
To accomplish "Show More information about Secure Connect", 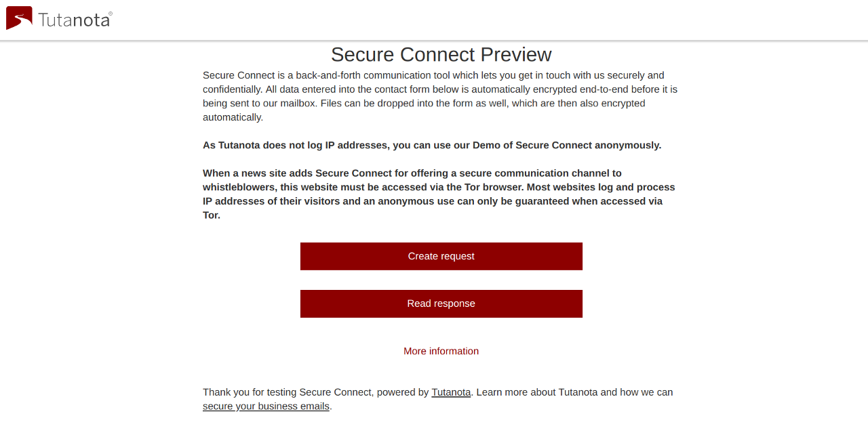I will (441, 351).
